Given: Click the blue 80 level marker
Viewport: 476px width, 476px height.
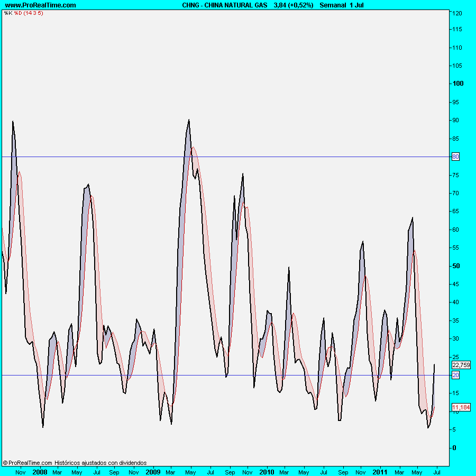Looking at the screenshot, I should (x=455, y=157).
